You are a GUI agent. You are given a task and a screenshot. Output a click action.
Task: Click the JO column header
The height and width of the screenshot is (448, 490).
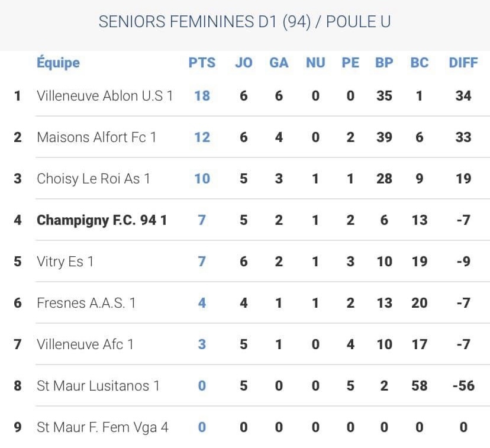click(243, 62)
